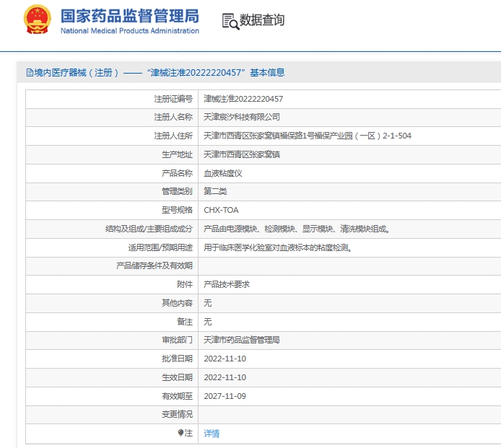
Task: Select registrant address ending 2-1-504
Action: tap(308, 136)
